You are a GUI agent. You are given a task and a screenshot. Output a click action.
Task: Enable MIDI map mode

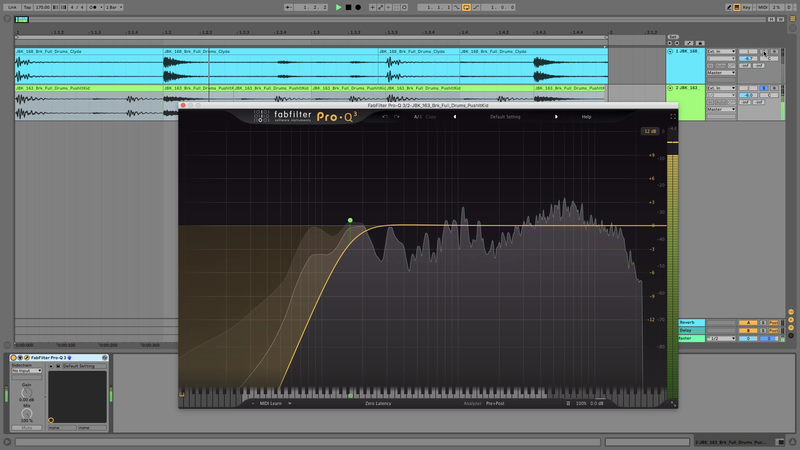coord(762,7)
